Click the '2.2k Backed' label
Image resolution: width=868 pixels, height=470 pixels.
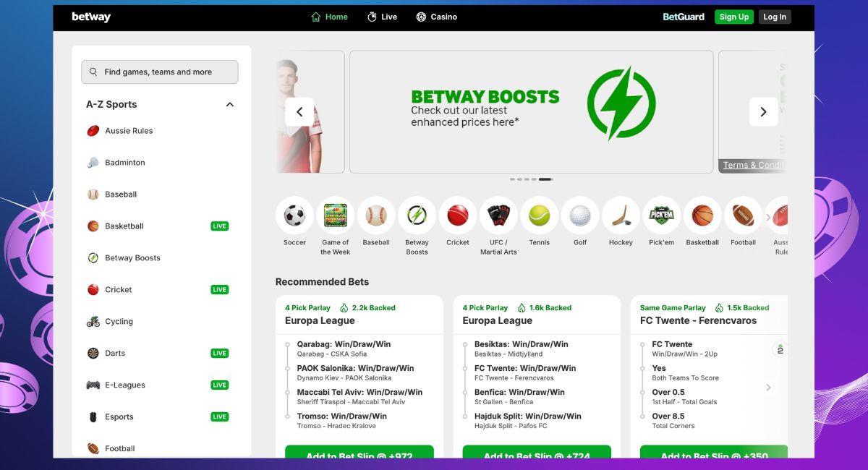[374, 308]
